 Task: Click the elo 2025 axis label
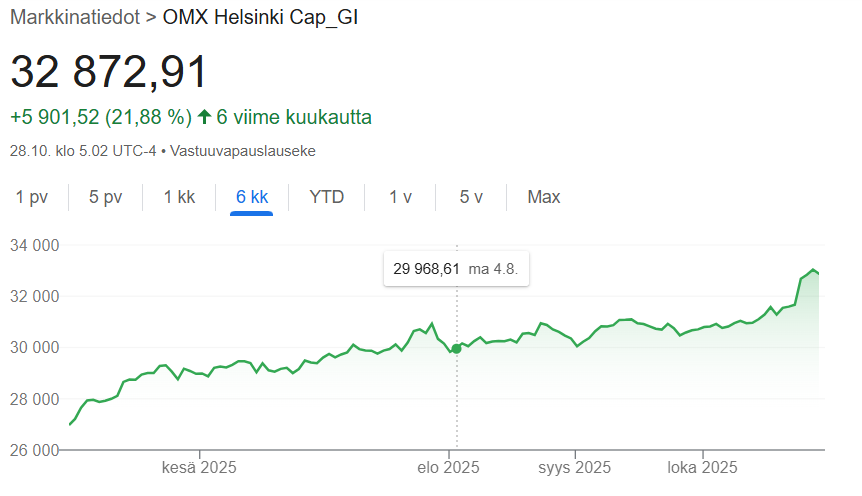pos(449,468)
